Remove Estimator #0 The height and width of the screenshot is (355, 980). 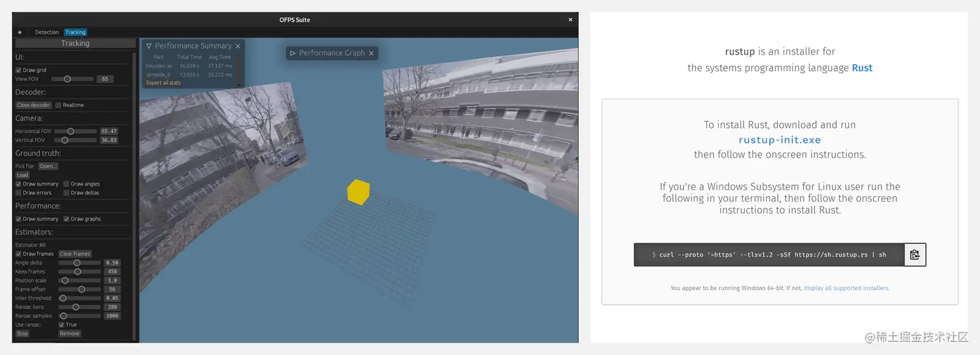69,334
